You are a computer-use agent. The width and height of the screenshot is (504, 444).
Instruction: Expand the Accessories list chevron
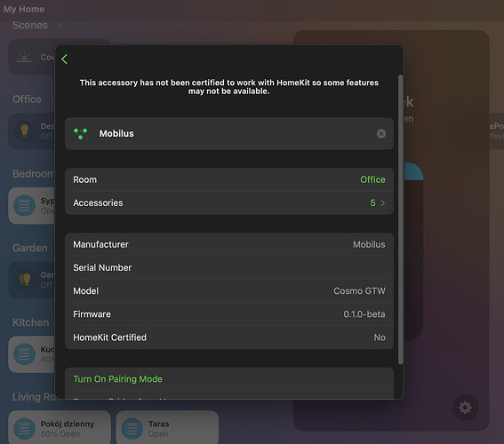[x=383, y=202]
